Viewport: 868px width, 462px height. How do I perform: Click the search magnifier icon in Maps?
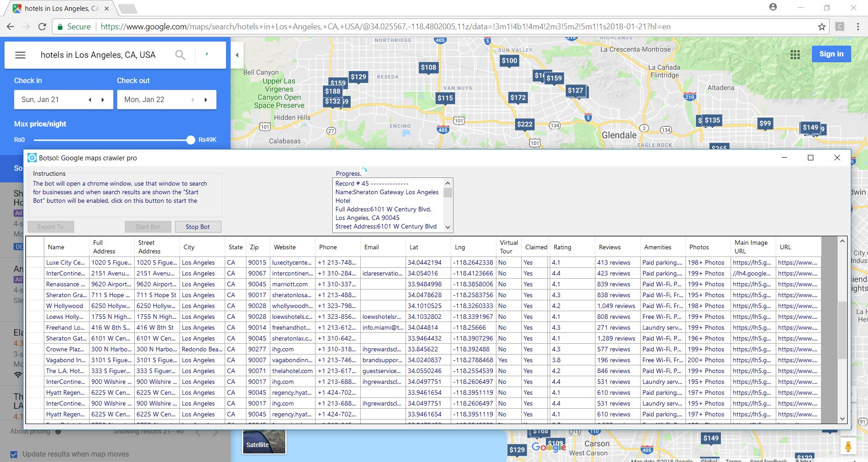point(180,55)
